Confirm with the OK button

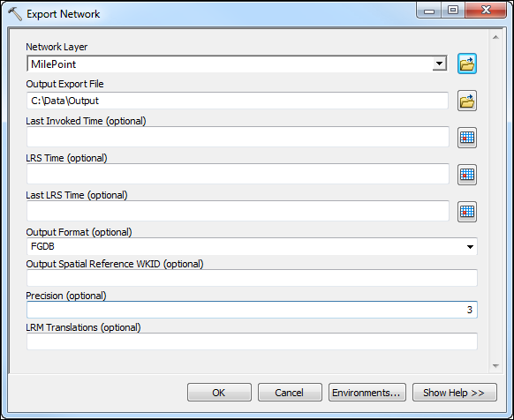[x=219, y=393]
